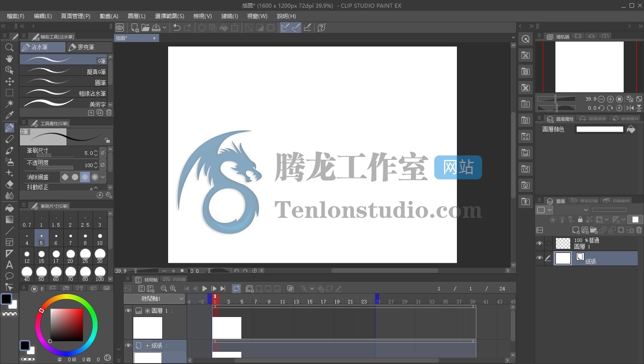Select the 沾水筆 sub tool group

click(x=43, y=47)
